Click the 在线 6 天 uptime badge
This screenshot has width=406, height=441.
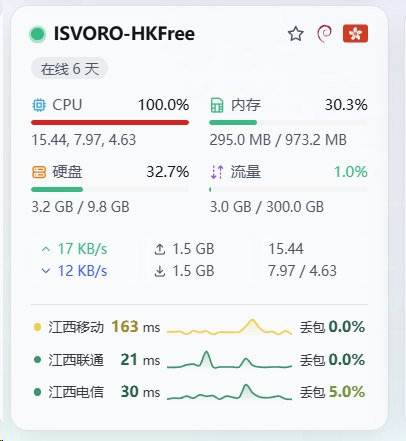pyautogui.click(x=69, y=69)
